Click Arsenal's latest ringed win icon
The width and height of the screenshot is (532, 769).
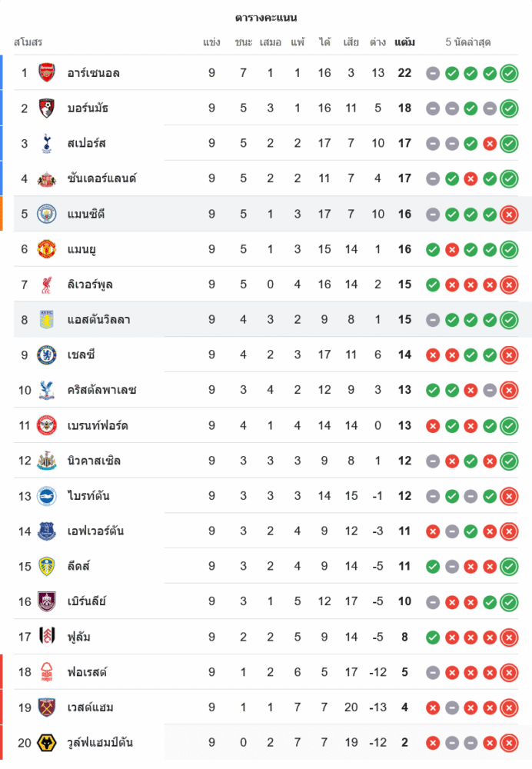tap(508, 73)
